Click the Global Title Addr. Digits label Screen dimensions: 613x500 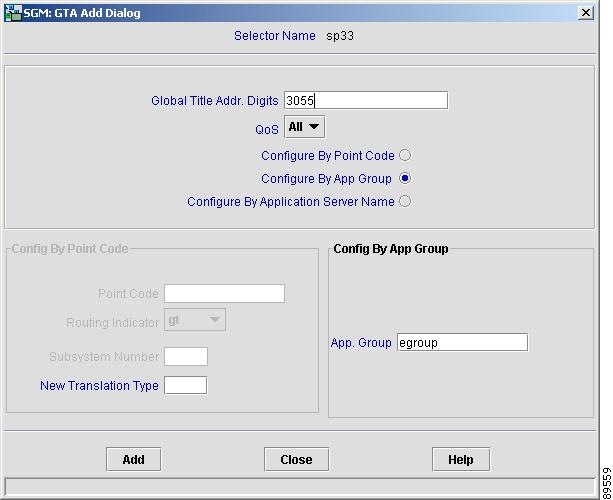coord(215,101)
